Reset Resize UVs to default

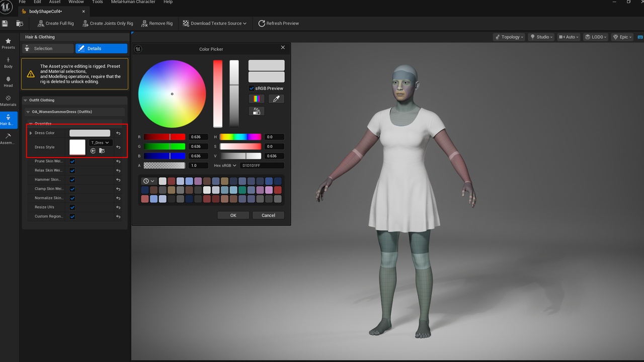click(x=118, y=207)
